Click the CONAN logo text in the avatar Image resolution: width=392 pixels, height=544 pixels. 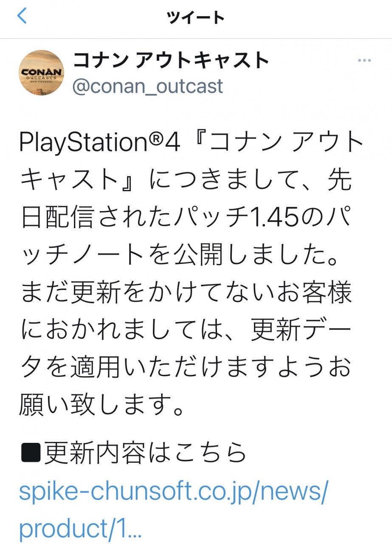(x=42, y=71)
